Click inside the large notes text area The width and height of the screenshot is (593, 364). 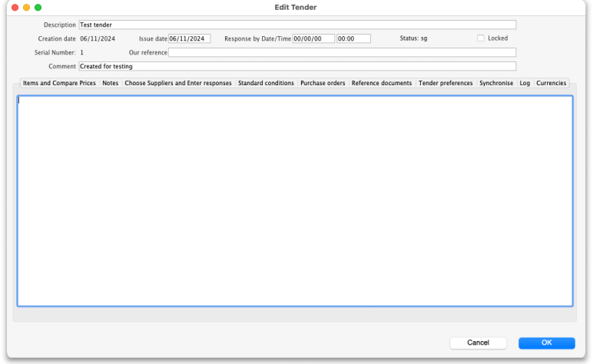[x=295, y=200]
